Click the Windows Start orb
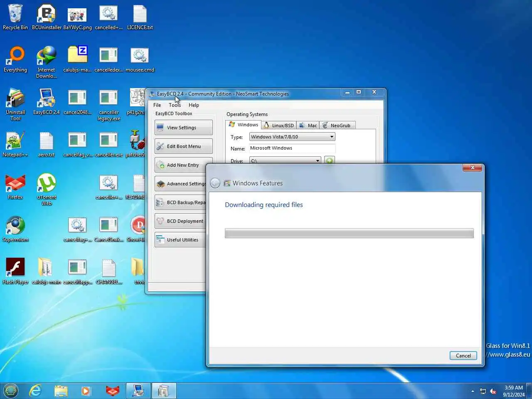The image size is (532, 399). 11,391
